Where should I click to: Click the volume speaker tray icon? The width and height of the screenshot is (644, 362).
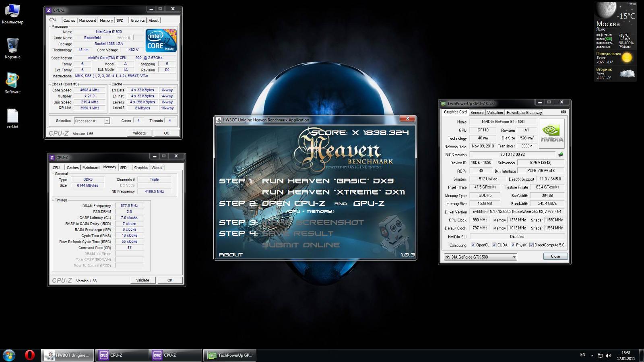tap(608, 356)
